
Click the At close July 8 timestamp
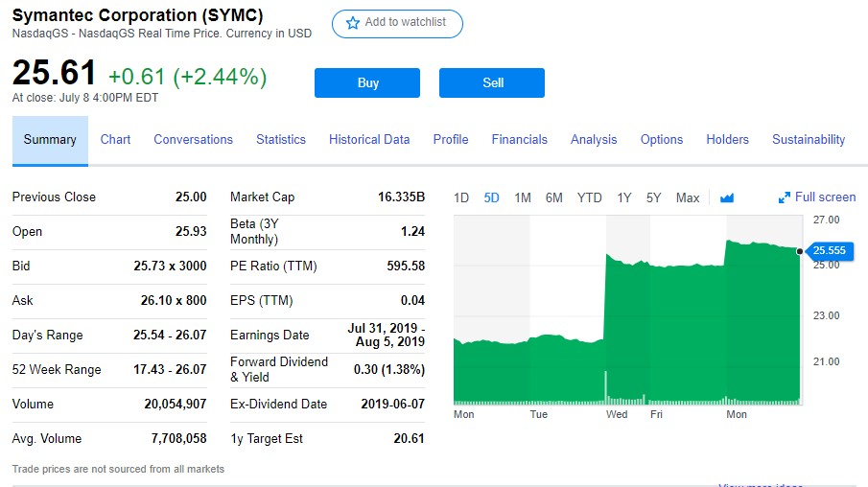(x=85, y=98)
